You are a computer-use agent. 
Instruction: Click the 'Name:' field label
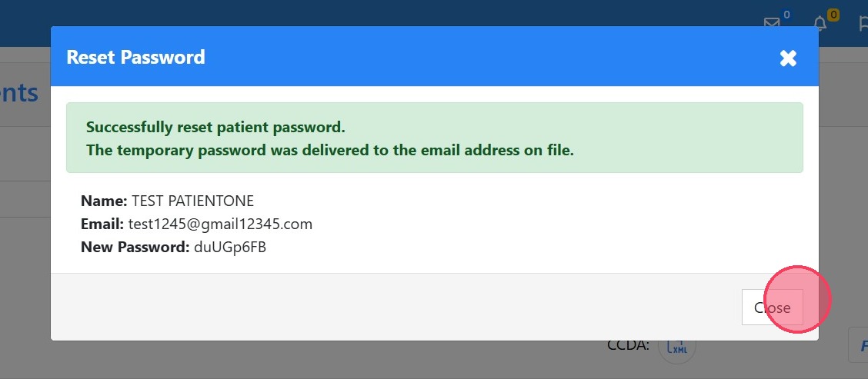tap(104, 201)
